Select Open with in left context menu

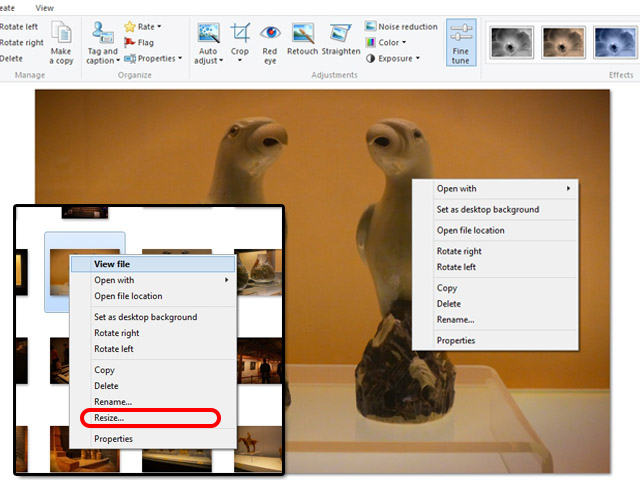pyautogui.click(x=114, y=280)
